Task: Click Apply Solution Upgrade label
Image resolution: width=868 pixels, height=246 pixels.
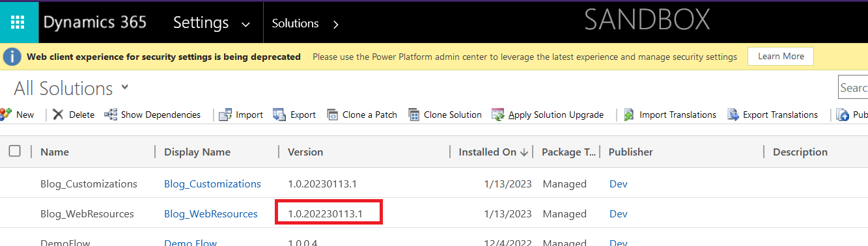Action: (556, 115)
